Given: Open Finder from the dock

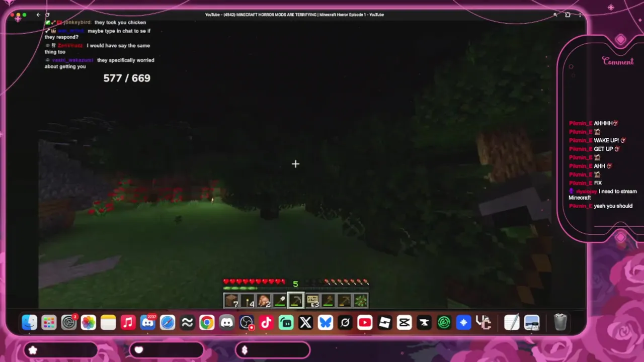Looking at the screenshot, I should point(29,322).
